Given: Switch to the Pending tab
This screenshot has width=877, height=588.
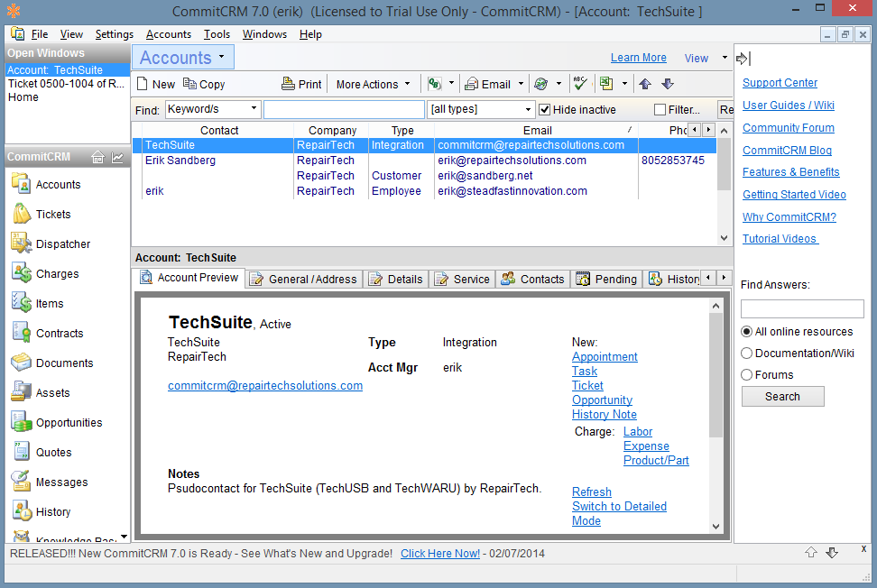Looking at the screenshot, I should [607, 279].
